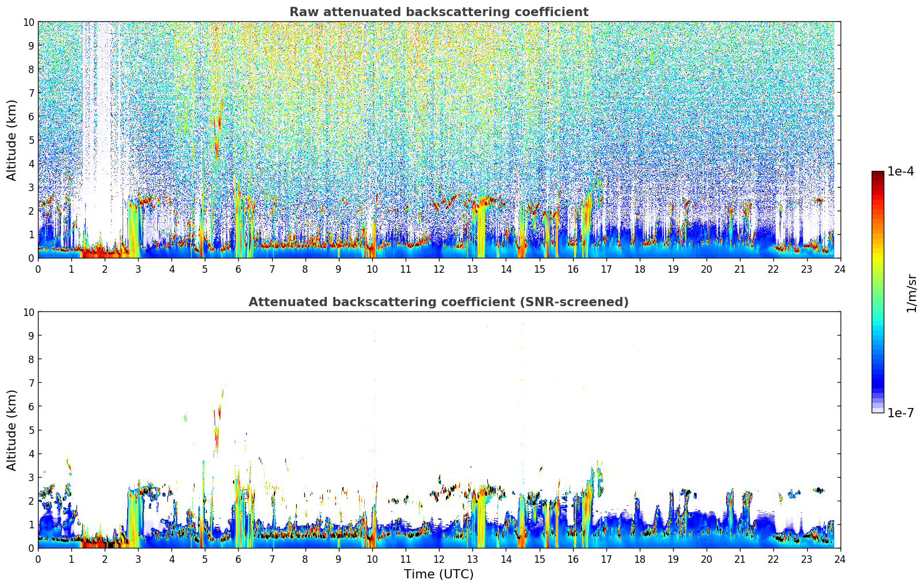Select hour 6 tick label on upper plot
The width and height of the screenshot is (924, 587).
[238, 269]
